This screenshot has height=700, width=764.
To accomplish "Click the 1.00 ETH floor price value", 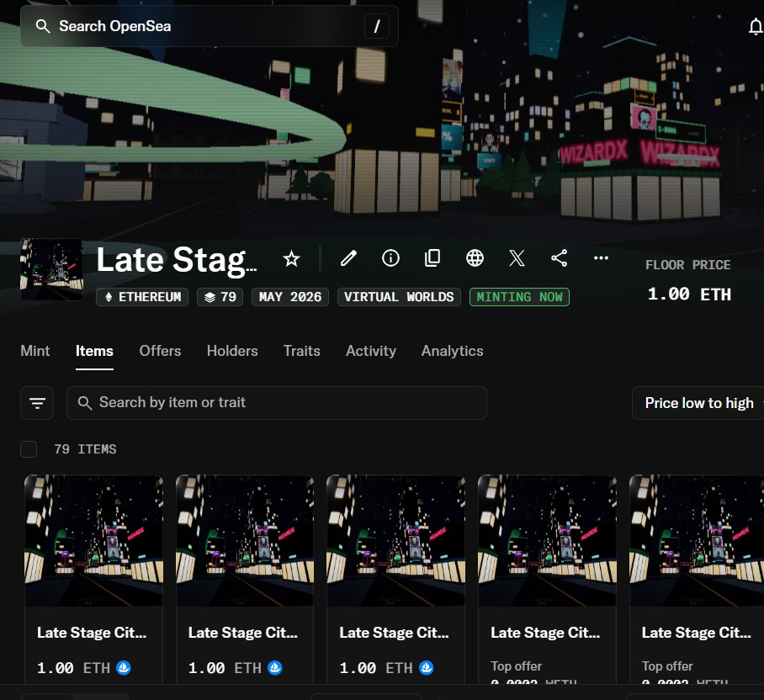I will (689, 294).
